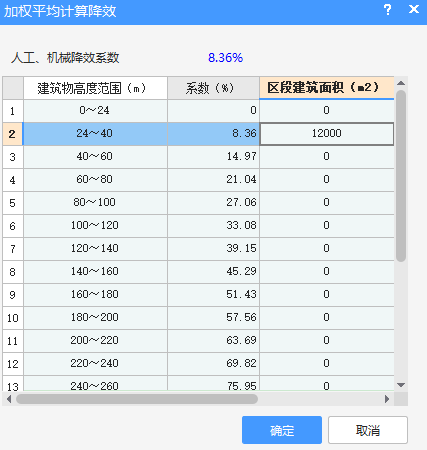Select the coefficient cell 57.56
Screen dimensions: 427x450
tap(214, 318)
